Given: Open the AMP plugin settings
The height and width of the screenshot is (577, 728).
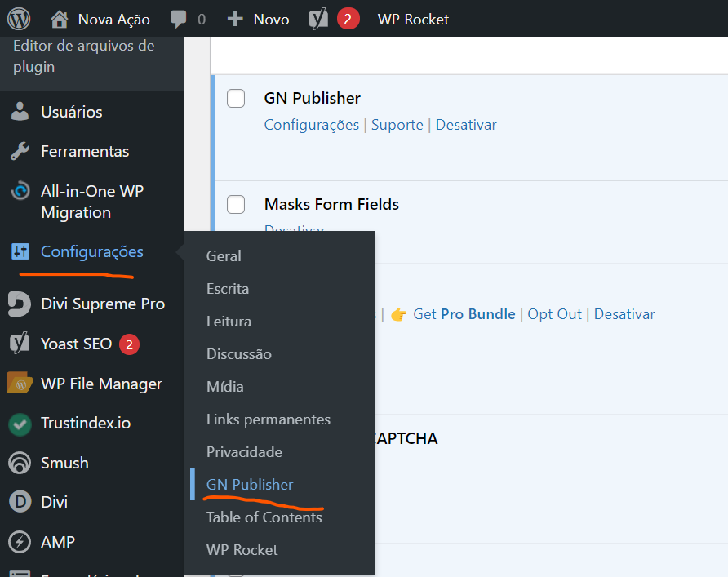Looking at the screenshot, I should [x=23, y=542].
